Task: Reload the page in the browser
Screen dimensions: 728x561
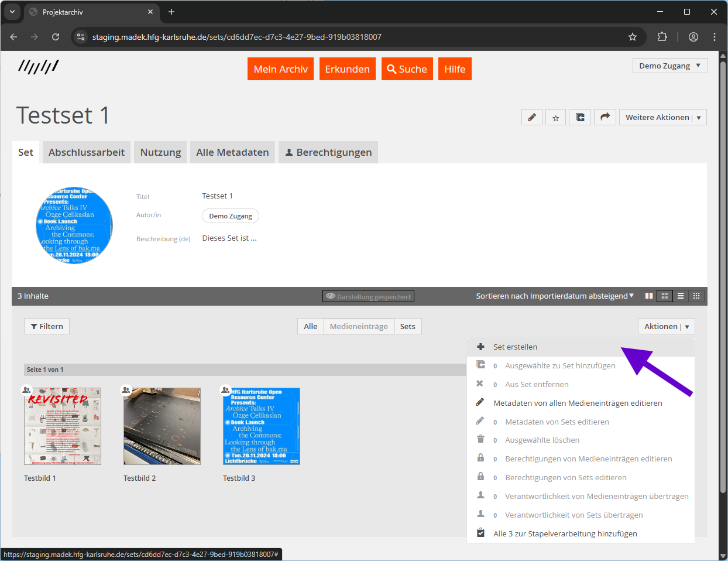Action: click(56, 37)
